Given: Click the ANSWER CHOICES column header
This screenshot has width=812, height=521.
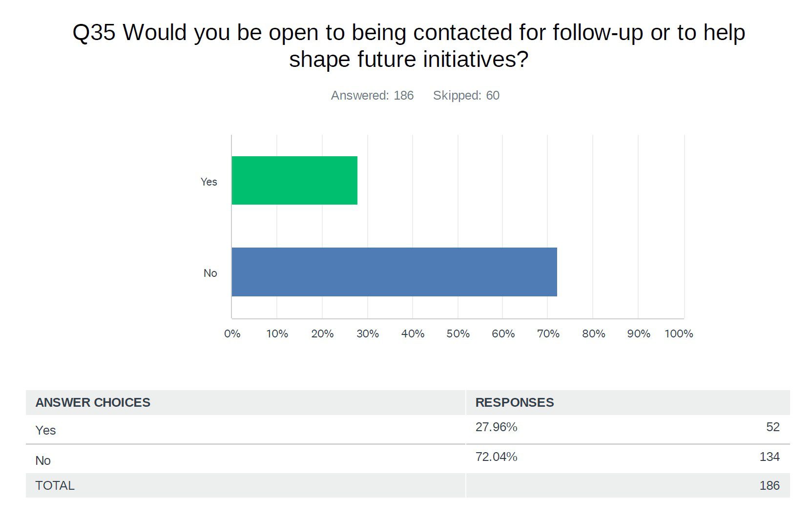Looking at the screenshot, I should click(93, 402).
